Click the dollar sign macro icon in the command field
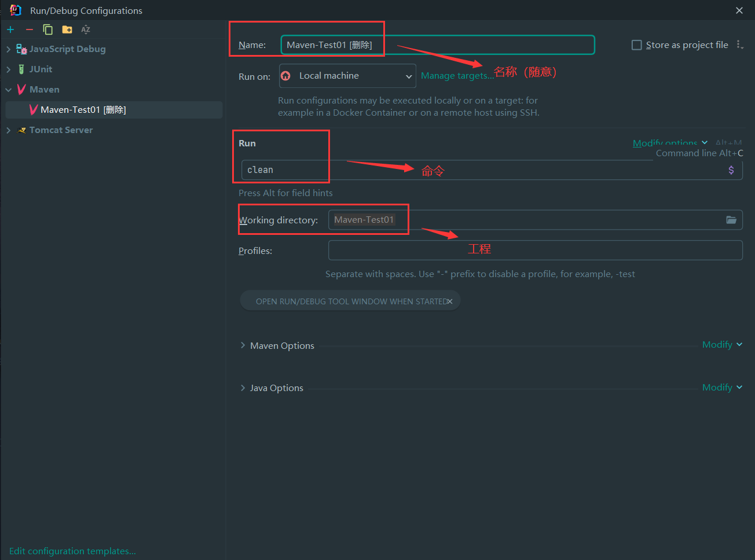Image resolution: width=755 pixels, height=560 pixels. (731, 170)
